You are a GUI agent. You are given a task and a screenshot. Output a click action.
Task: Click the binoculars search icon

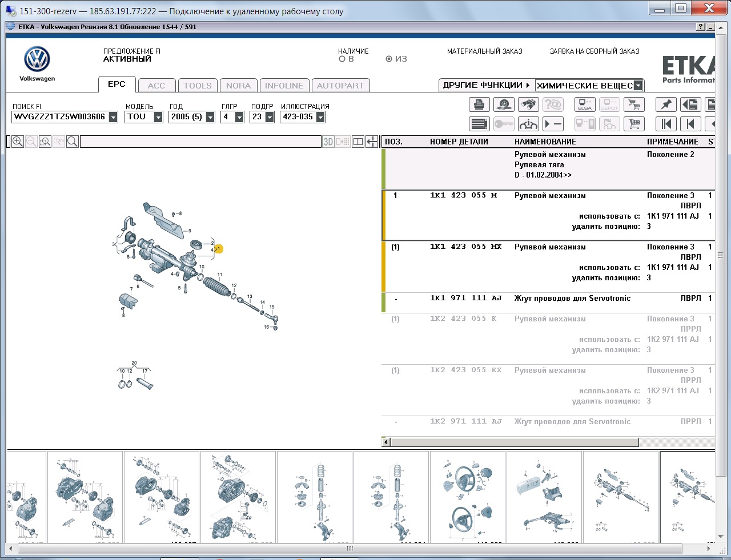click(x=528, y=104)
